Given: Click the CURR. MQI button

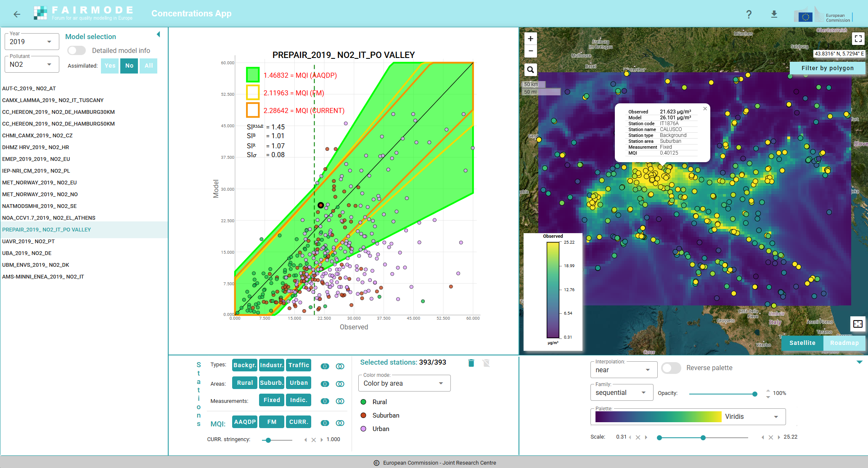Looking at the screenshot, I should (x=299, y=422).
